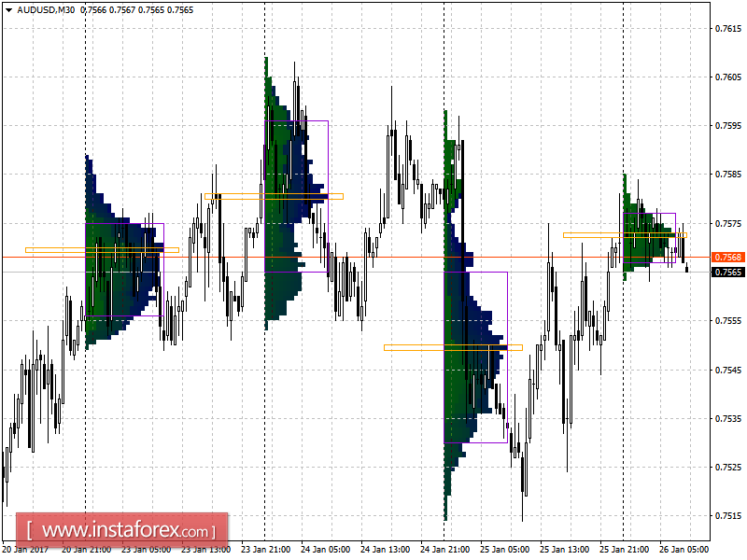Viewport: 747px width, 560px height.
Task: Select the black 0.7565 current price label
Action: 728,272
